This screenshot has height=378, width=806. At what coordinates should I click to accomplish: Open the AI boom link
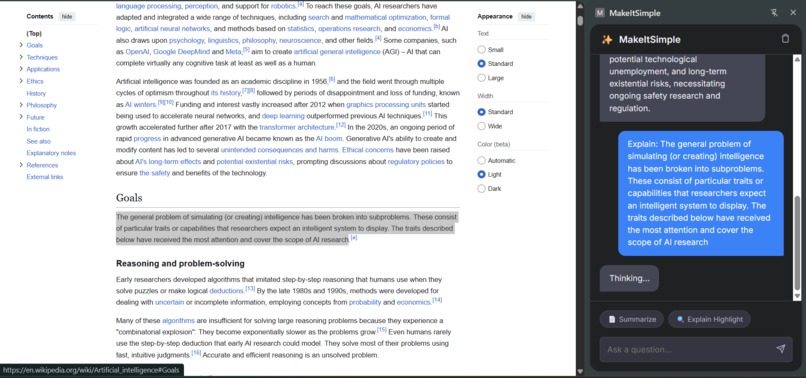329,139
